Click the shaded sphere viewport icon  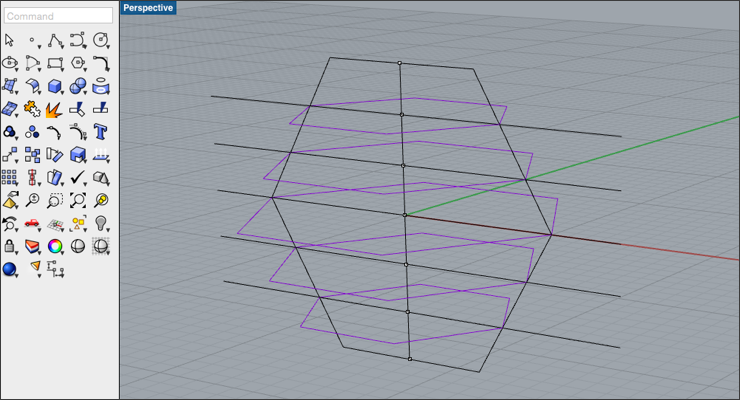78,246
